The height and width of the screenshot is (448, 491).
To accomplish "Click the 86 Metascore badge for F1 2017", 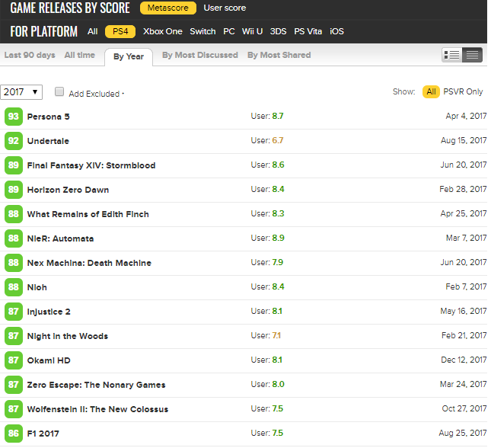I will tap(14, 434).
